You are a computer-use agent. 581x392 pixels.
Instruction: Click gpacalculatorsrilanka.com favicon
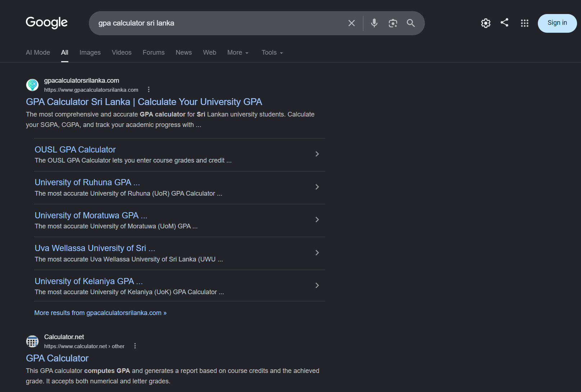[x=32, y=85]
